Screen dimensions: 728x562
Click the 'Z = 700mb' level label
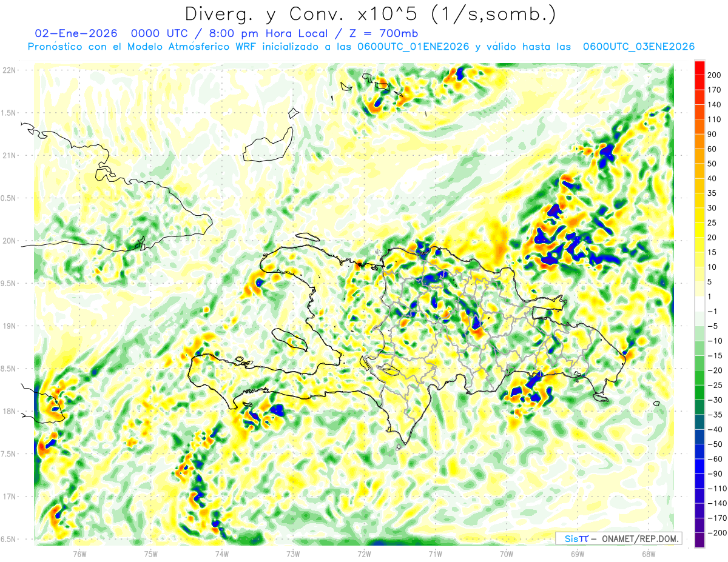coord(383,33)
